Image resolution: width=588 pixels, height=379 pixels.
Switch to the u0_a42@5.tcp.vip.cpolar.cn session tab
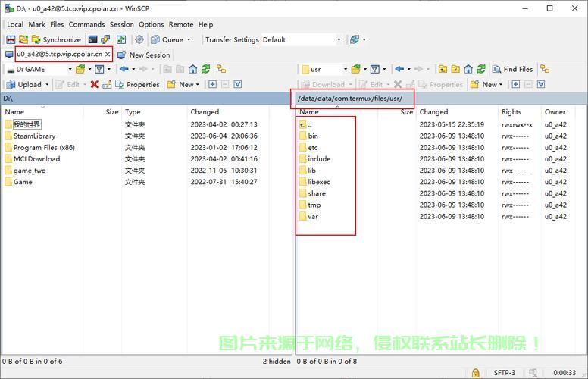click(59, 54)
